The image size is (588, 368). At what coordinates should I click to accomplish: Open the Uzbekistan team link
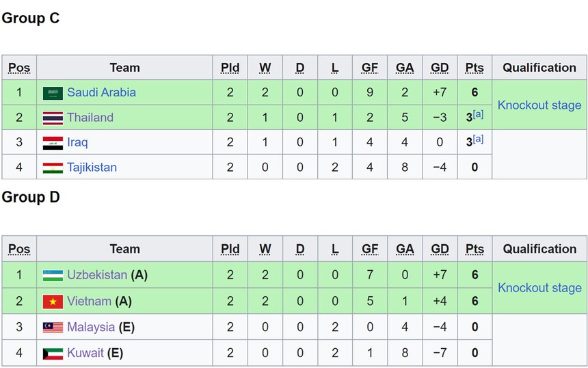(96, 275)
